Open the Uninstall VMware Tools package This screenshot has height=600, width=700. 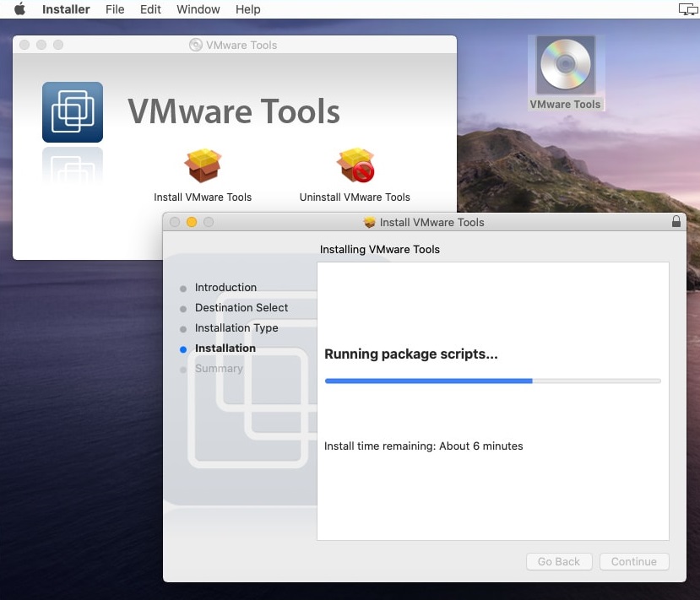click(x=354, y=165)
